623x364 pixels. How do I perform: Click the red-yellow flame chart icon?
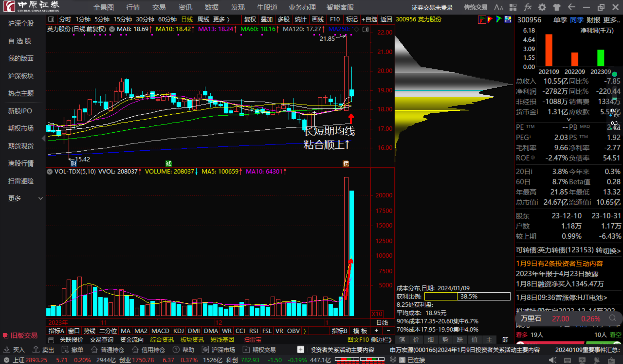pyautogui.click(x=490, y=19)
